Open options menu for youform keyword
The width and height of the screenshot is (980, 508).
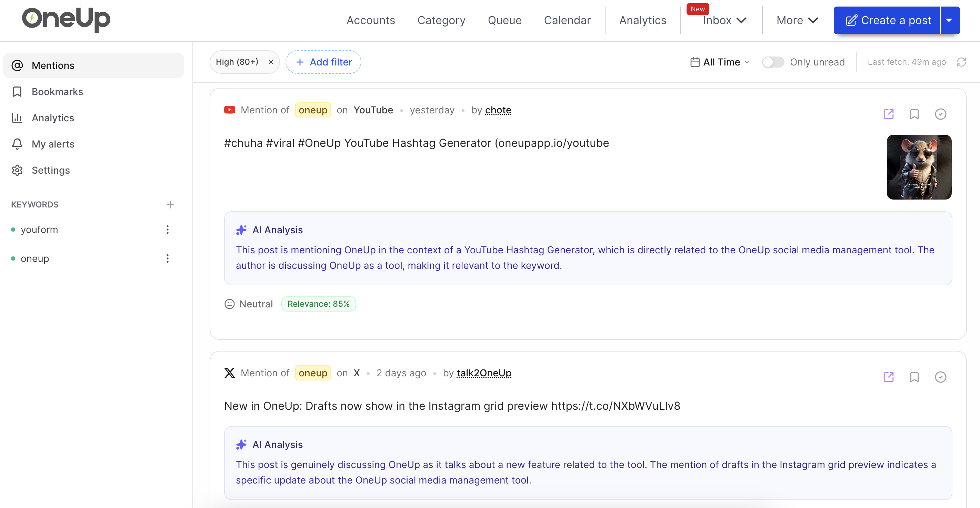[167, 229]
